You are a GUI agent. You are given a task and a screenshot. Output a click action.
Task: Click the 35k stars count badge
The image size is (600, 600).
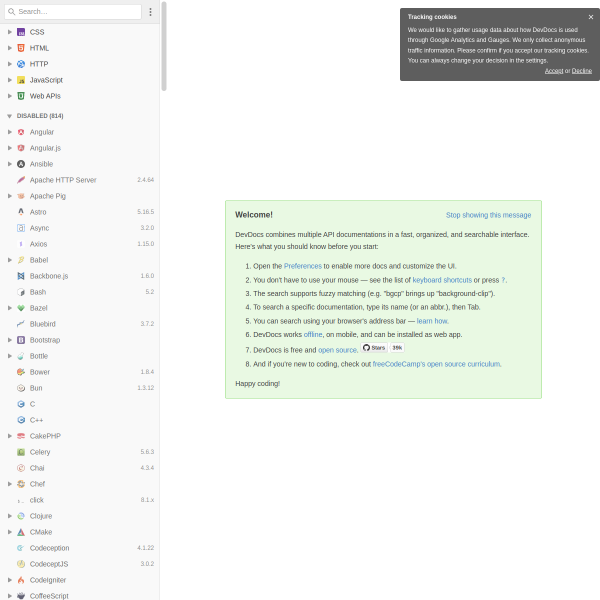(x=397, y=348)
